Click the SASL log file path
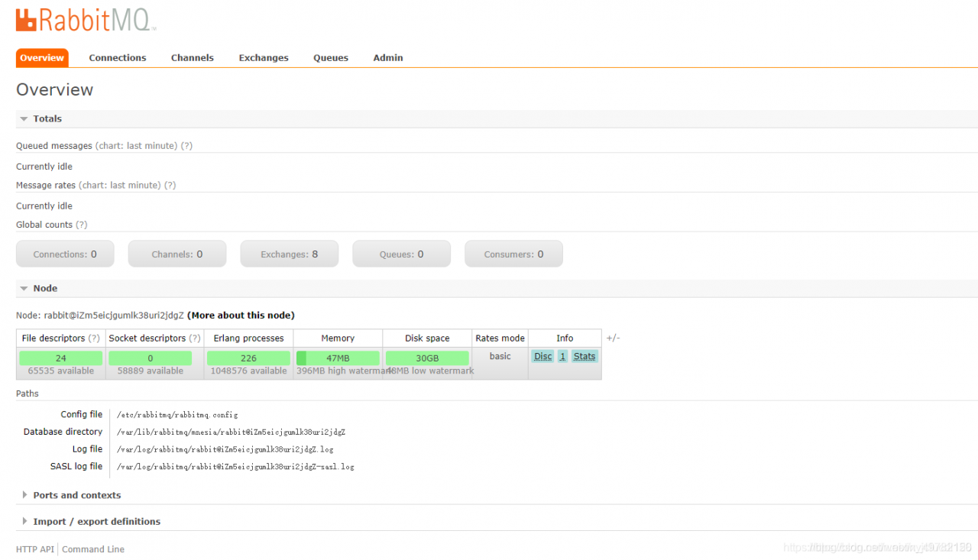The image size is (978, 560). (235, 467)
